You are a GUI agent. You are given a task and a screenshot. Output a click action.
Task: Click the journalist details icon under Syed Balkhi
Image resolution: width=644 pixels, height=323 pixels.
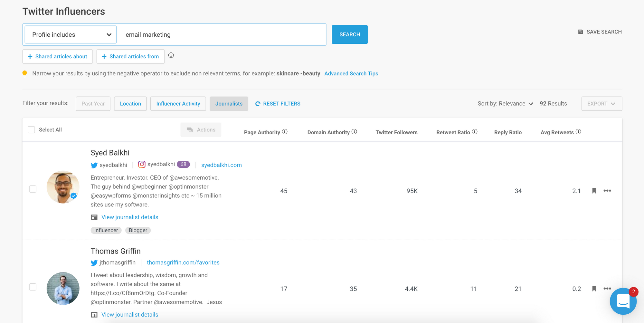pyautogui.click(x=94, y=217)
